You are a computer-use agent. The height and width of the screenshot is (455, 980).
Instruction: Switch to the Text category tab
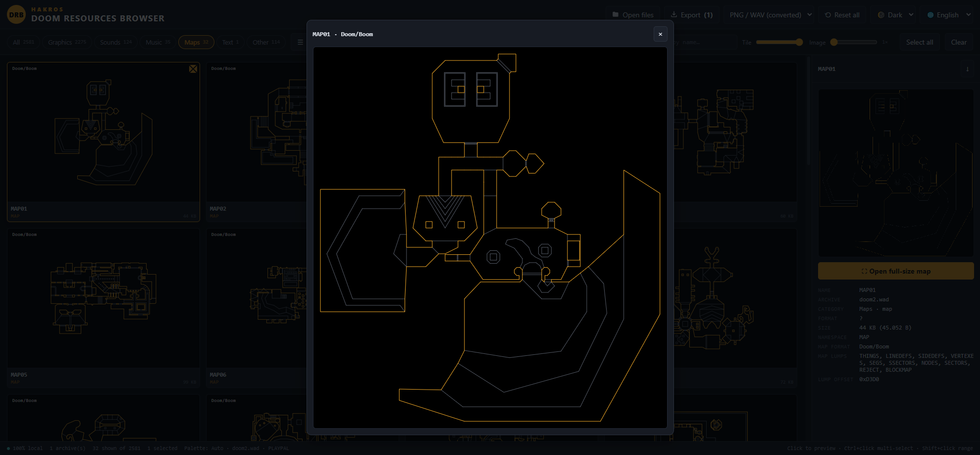(230, 42)
